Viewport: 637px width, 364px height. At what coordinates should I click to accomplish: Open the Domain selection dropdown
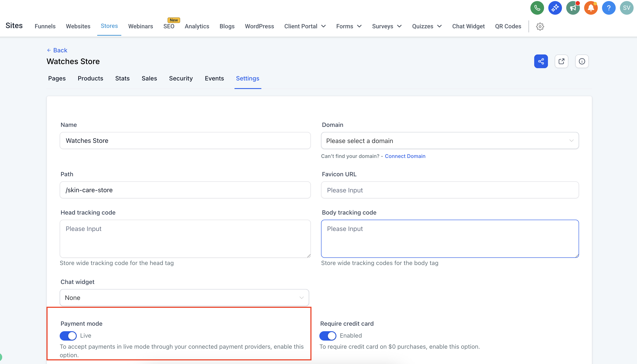coord(450,141)
